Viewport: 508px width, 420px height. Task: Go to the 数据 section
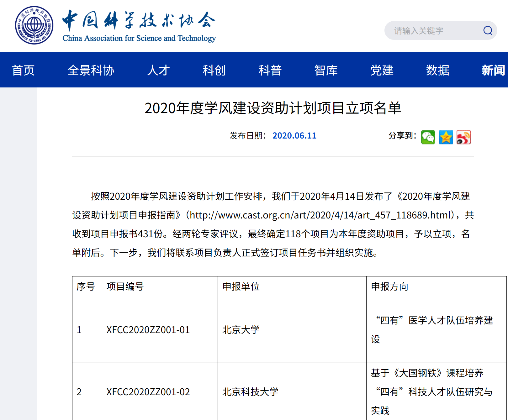pos(437,70)
